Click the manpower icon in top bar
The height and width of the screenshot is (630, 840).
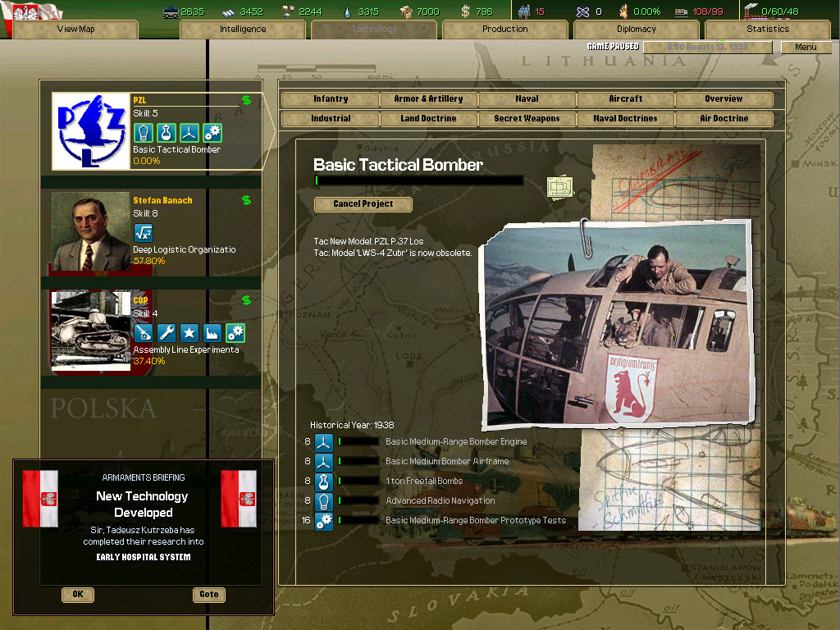click(x=524, y=11)
